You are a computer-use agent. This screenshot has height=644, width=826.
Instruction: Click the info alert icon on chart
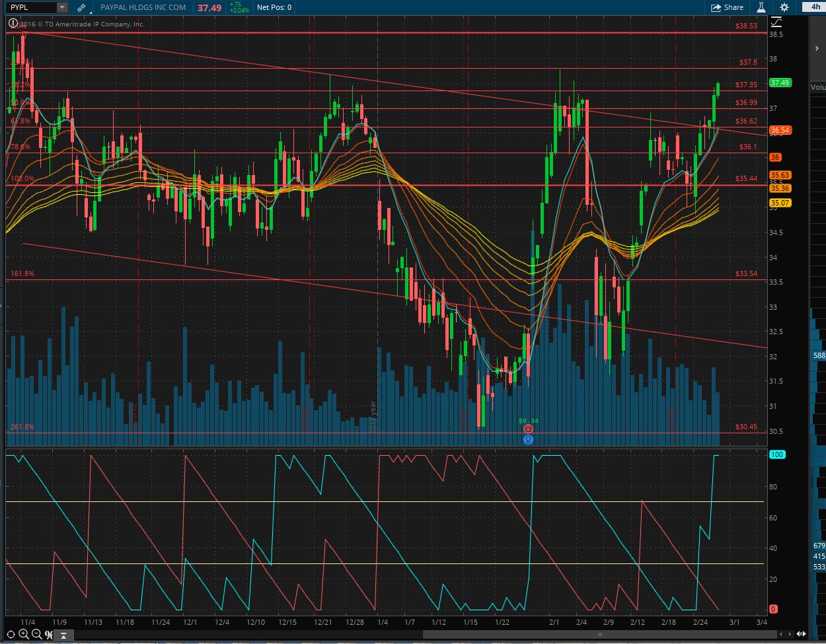click(x=12, y=24)
